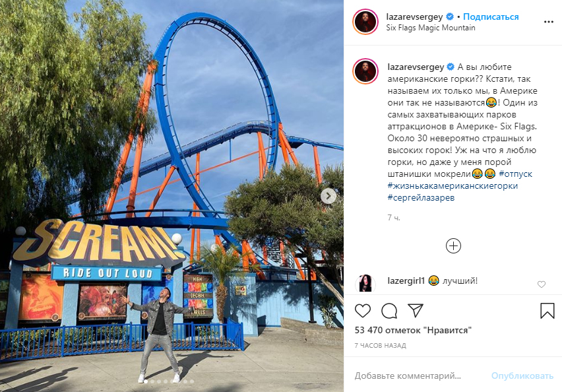The width and height of the screenshot is (562, 392).
Task: View the 53 470 likes list
Action: click(x=413, y=330)
